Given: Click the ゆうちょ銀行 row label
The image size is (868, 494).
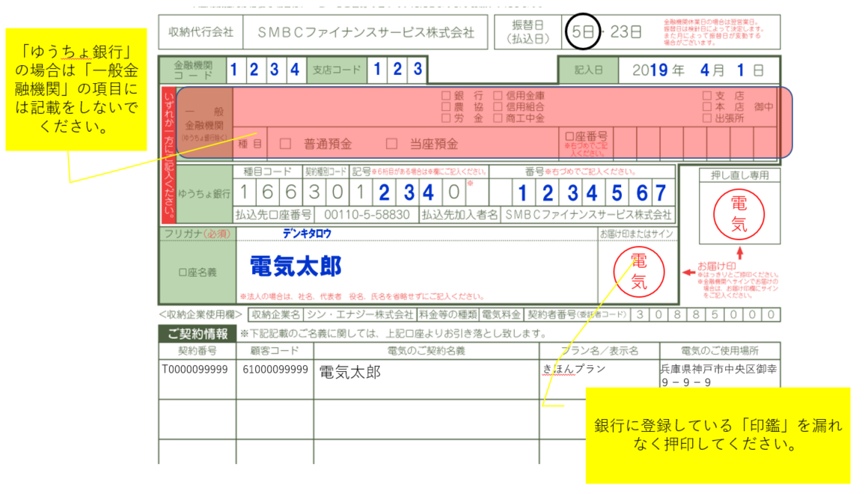Looking at the screenshot, I should (x=204, y=194).
